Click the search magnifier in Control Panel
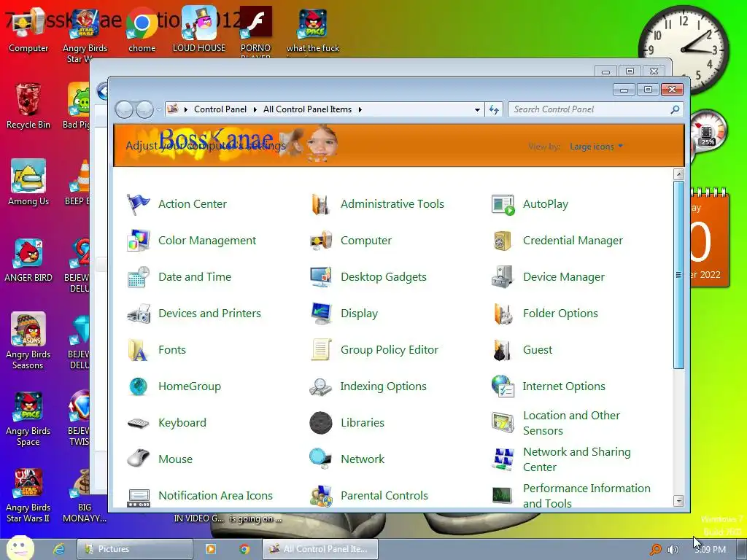The width and height of the screenshot is (747, 560). coord(675,109)
